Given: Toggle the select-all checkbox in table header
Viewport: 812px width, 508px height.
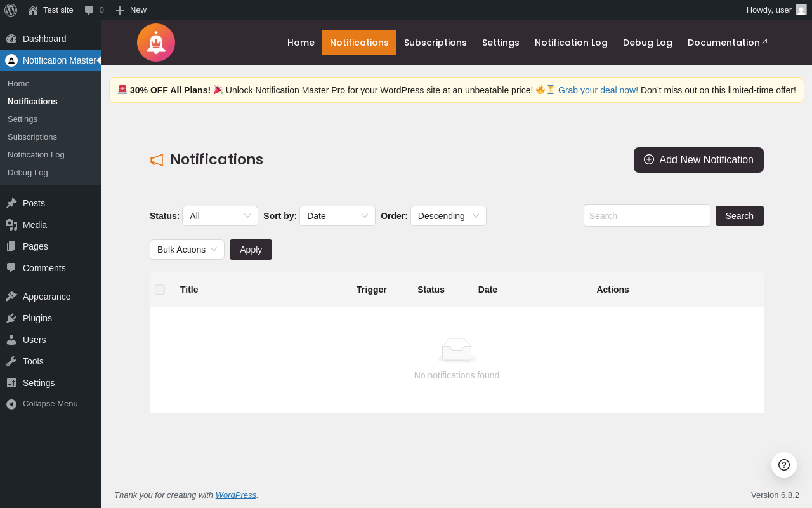Looking at the screenshot, I should click(160, 290).
